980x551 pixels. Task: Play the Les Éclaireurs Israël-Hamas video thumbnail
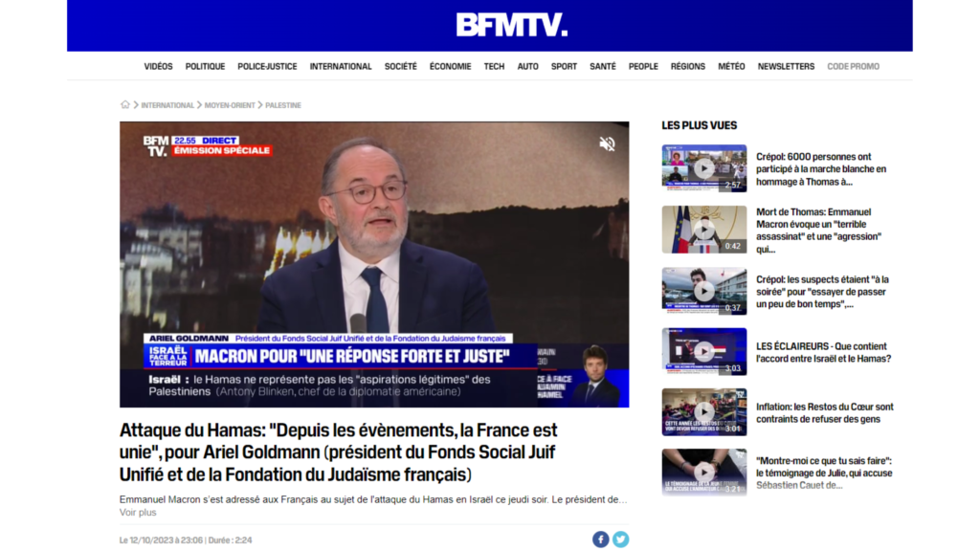tap(703, 352)
